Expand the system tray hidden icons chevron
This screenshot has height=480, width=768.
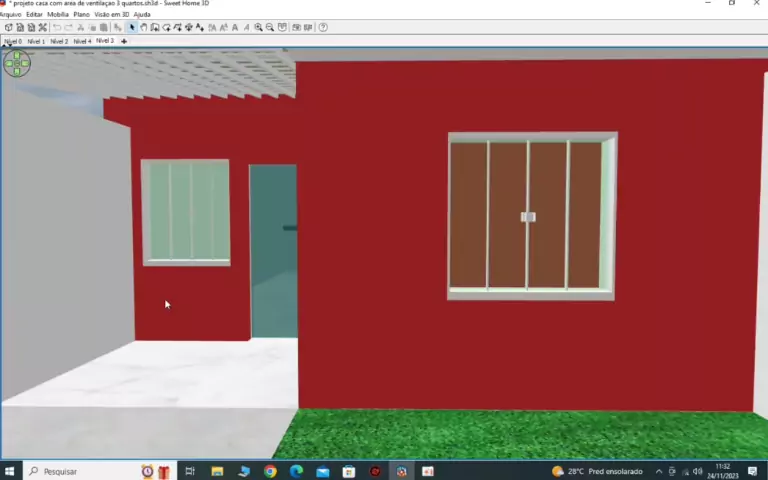658,471
